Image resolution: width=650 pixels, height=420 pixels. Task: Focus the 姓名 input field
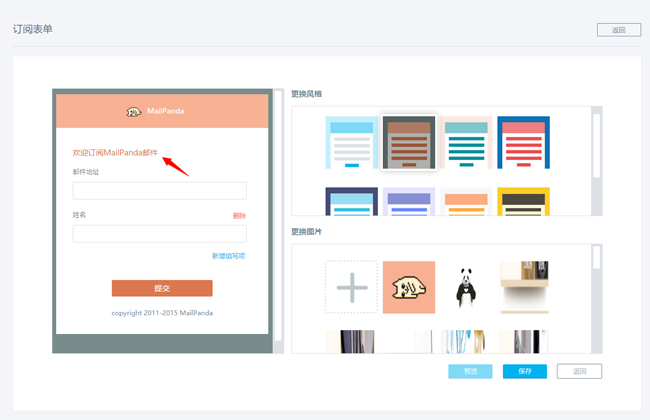[x=160, y=233]
